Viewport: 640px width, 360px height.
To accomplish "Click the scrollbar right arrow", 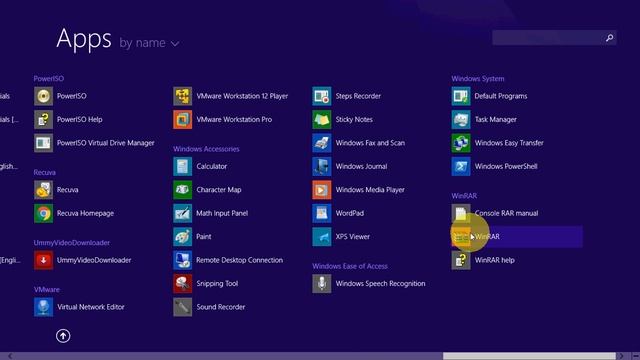I will point(620,356).
